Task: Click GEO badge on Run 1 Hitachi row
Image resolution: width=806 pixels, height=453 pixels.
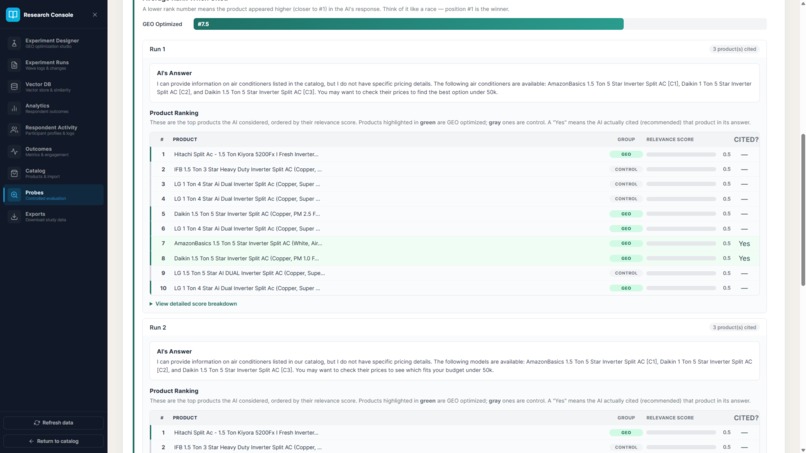Action: tap(626, 154)
